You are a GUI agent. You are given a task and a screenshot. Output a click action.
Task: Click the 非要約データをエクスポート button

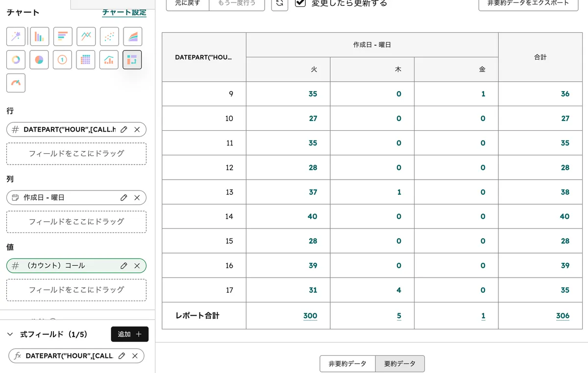527,2
